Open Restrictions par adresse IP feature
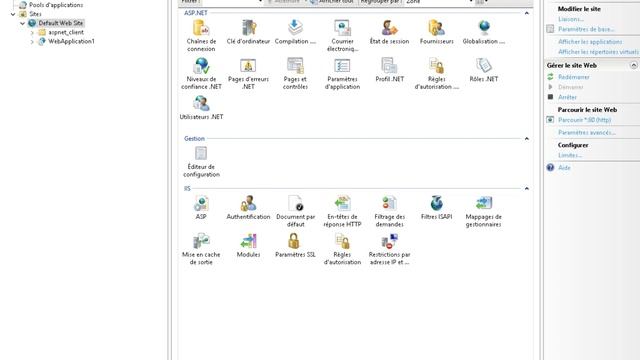Screen dimensions: 640x360 click(x=389, y=249)
